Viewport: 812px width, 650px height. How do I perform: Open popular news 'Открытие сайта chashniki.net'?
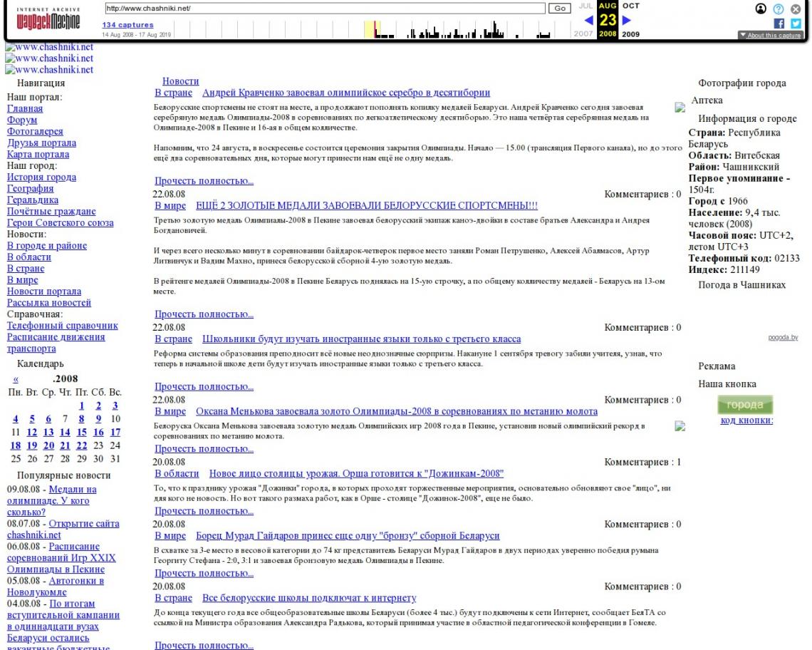(x=63, y=530)
